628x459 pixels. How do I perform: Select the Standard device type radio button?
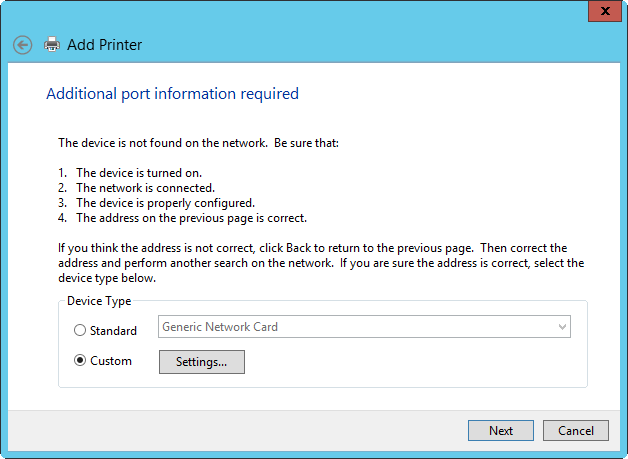click(80, 331)
